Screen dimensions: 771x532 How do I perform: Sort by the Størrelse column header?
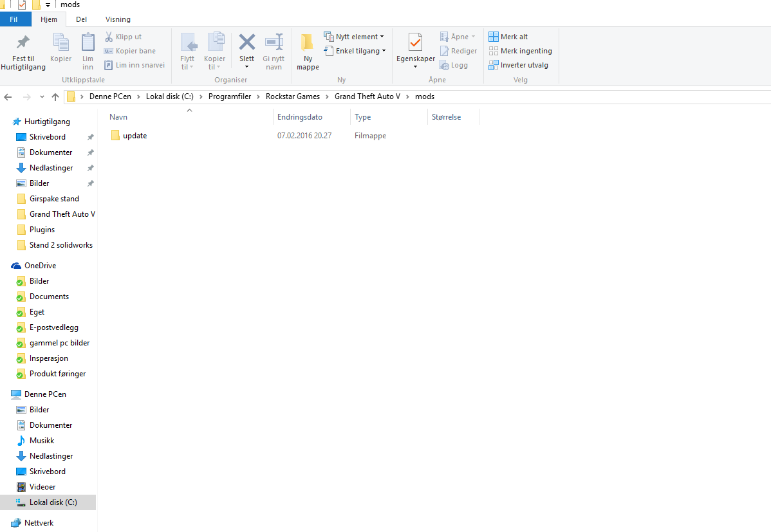click(453, 117)
